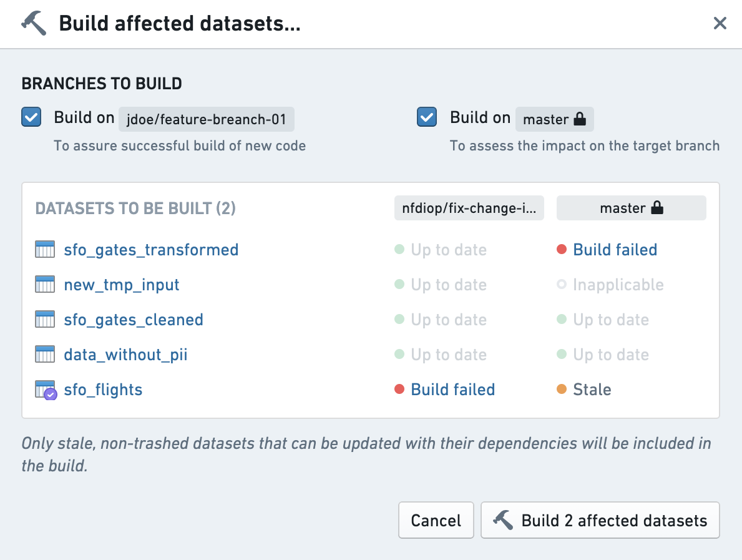Image resolution: width=742 pixels, height=560 pixels.
Task: Open Build failed link for sfo_flights
Action: coord(453,390)
